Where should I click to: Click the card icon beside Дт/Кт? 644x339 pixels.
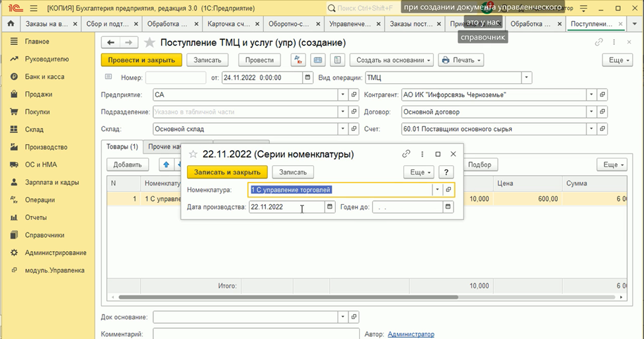pyautogui.click(x=318, y=60)
